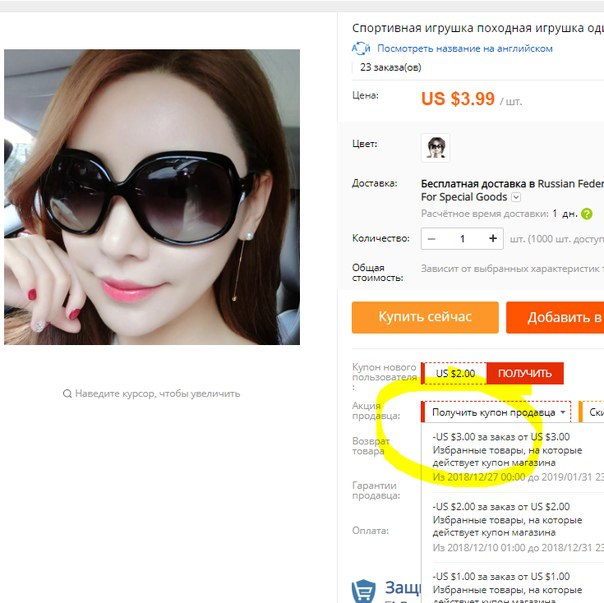Click the main sunglasses product photo

click(152, 197)
